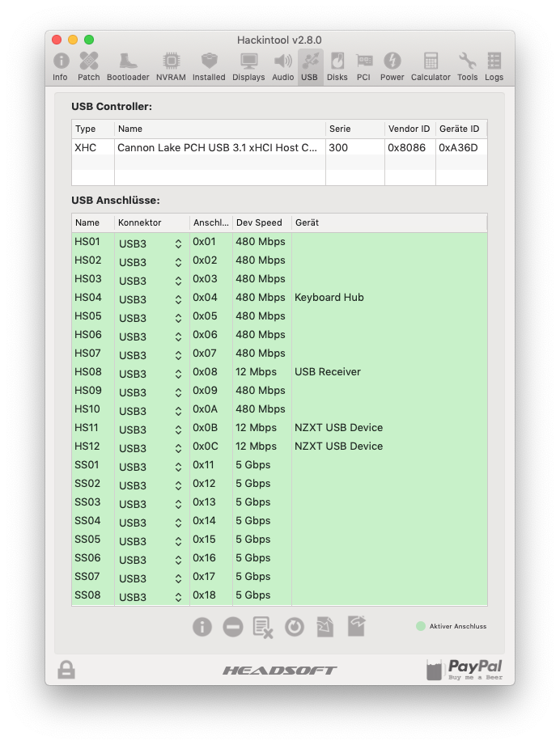Open the NVRAM toolbar section

pyautogui.click(x=171, y=66)
